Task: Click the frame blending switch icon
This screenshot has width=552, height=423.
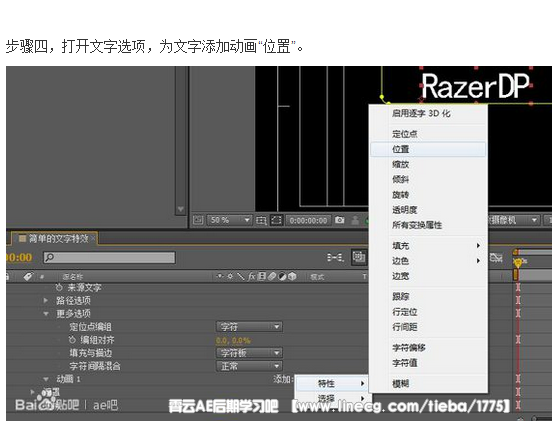Action: [x=262, y=276]
